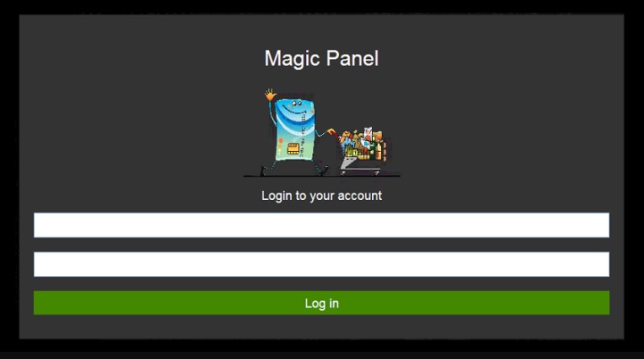644x359 pixels.
Task: Click the mascot's waving orange hand
Action: (270, 95)
